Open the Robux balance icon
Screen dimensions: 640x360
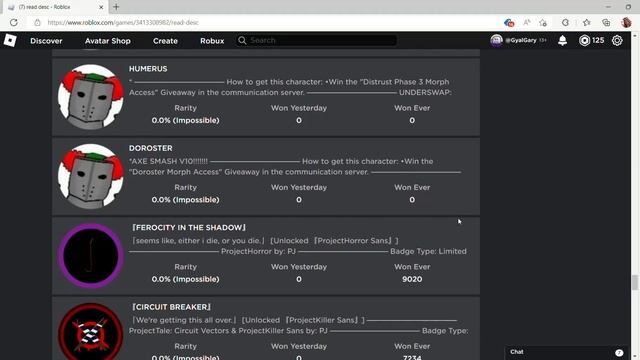click(584, 40)
